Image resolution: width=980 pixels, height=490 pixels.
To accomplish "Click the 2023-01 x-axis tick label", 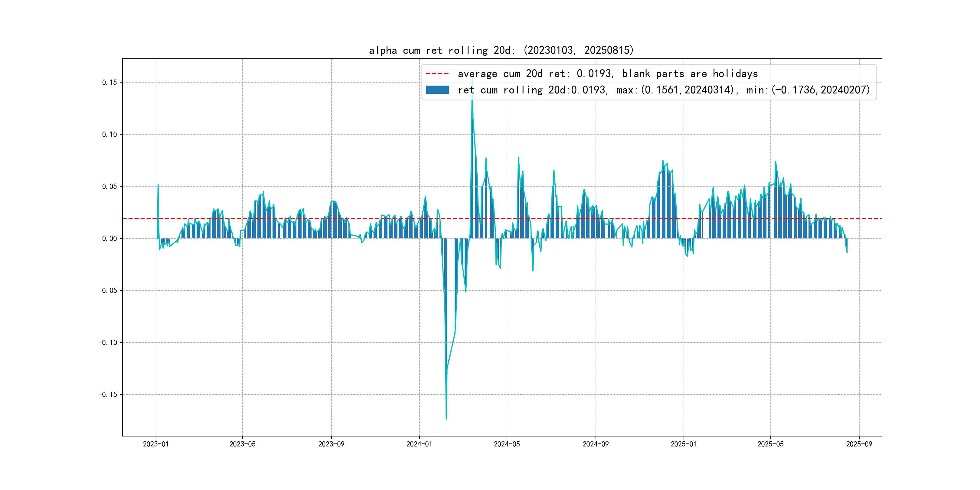I will [x=155, y=444].
